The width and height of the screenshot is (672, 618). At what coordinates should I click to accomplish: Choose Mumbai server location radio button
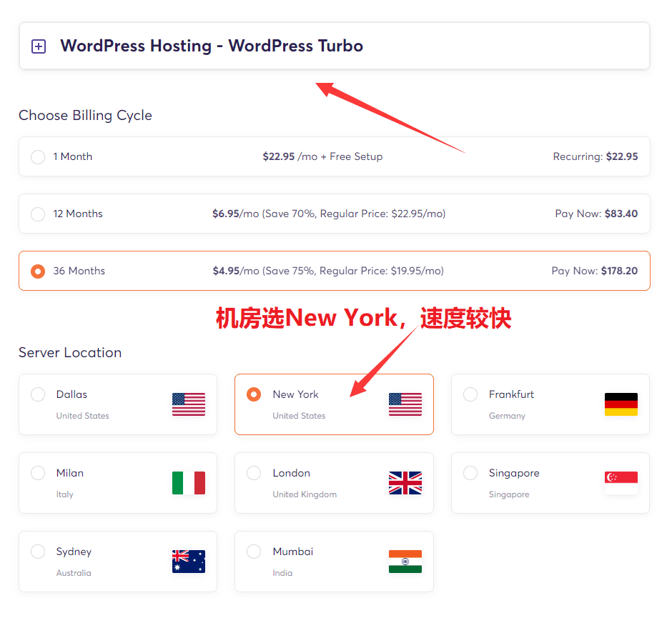pyautogui.click(x=254, y=551)
